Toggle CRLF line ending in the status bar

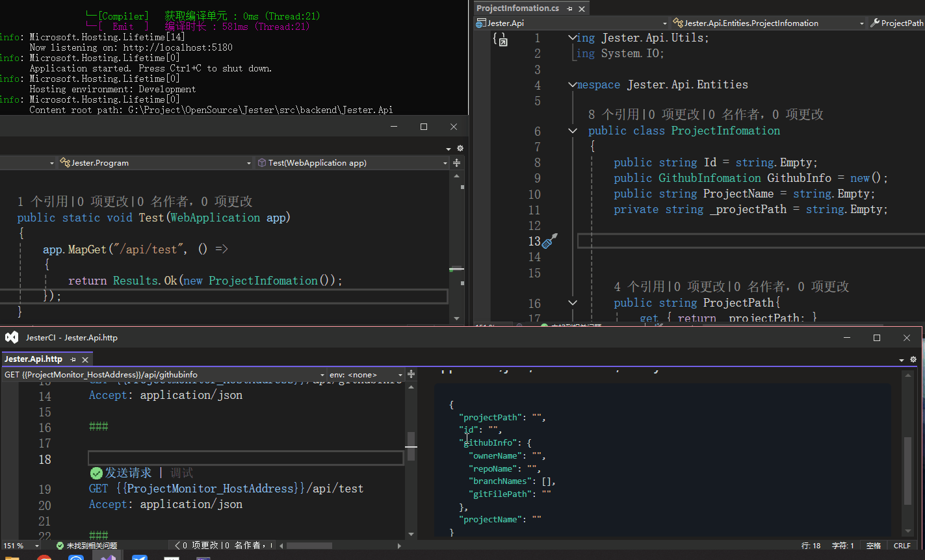coord(903,546)
